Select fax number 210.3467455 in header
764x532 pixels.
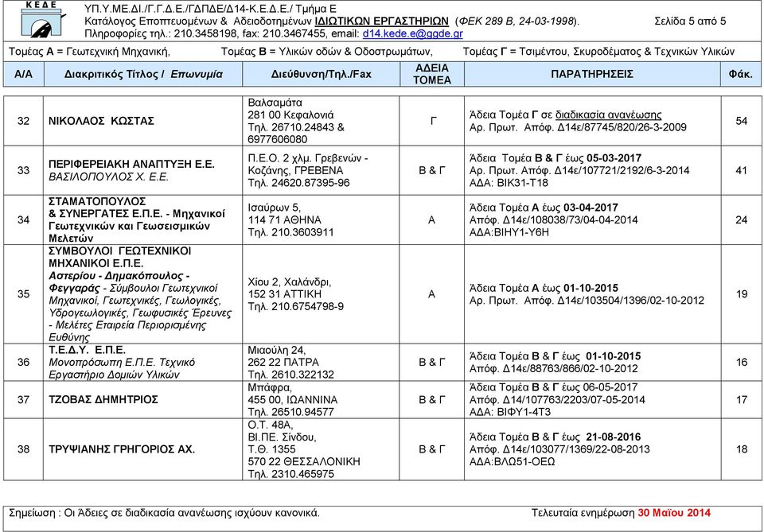(293, 33)
